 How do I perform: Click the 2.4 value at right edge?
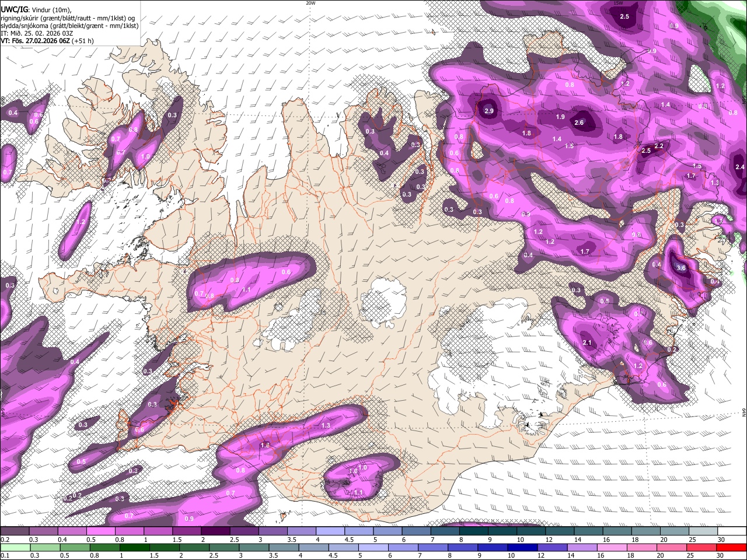(740, 167)
